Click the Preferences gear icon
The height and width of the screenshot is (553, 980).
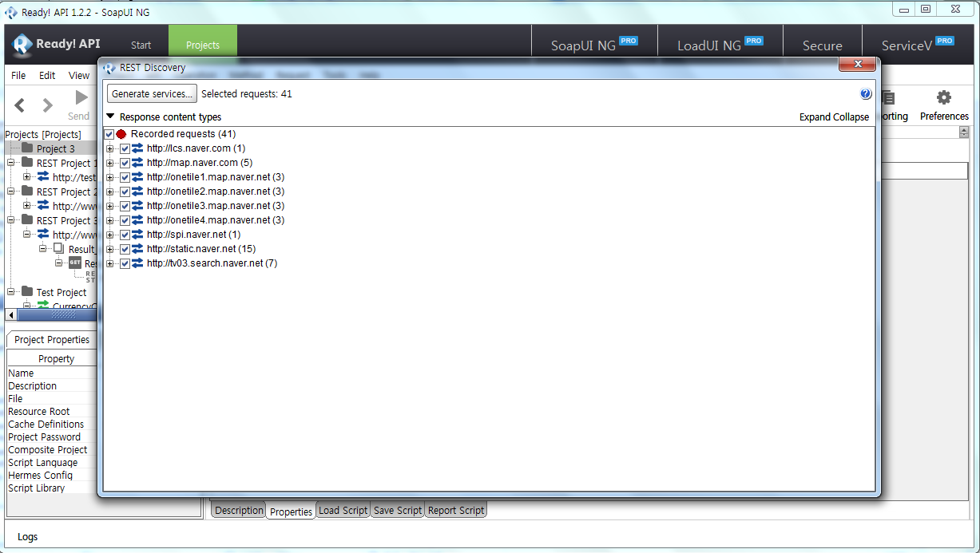943,98
